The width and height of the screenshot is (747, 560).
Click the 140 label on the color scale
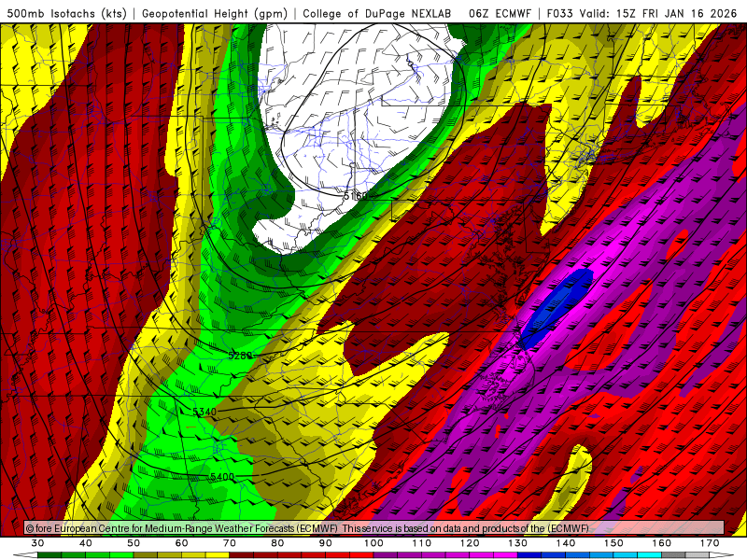[x=566, y=543]
